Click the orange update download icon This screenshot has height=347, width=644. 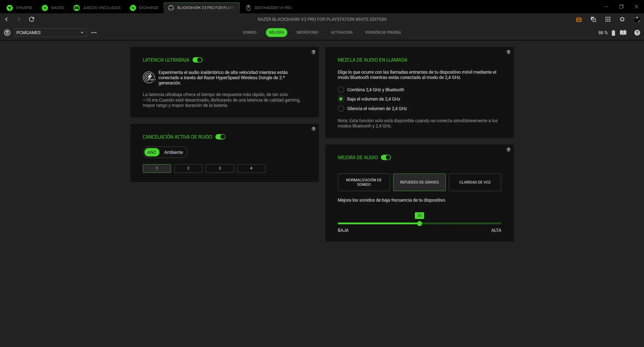(x=579, y=19)
